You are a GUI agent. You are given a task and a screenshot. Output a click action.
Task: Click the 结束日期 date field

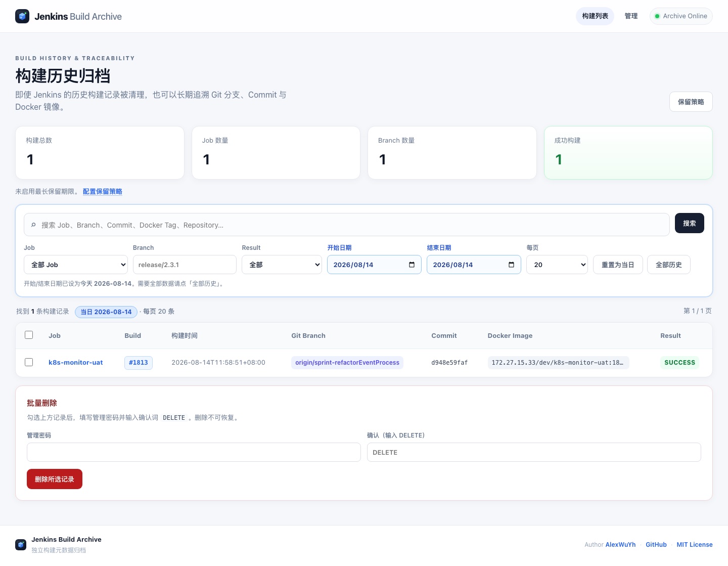pyautogui.click(x=474, y=265)
